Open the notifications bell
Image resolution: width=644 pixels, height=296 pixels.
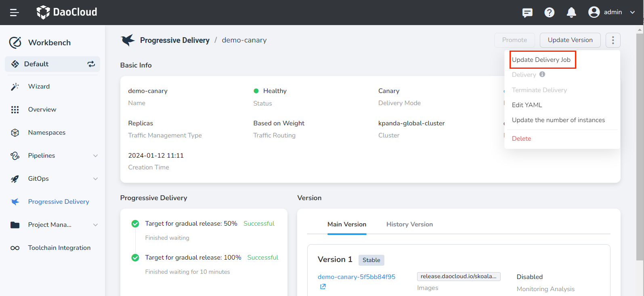click(571, 13)
